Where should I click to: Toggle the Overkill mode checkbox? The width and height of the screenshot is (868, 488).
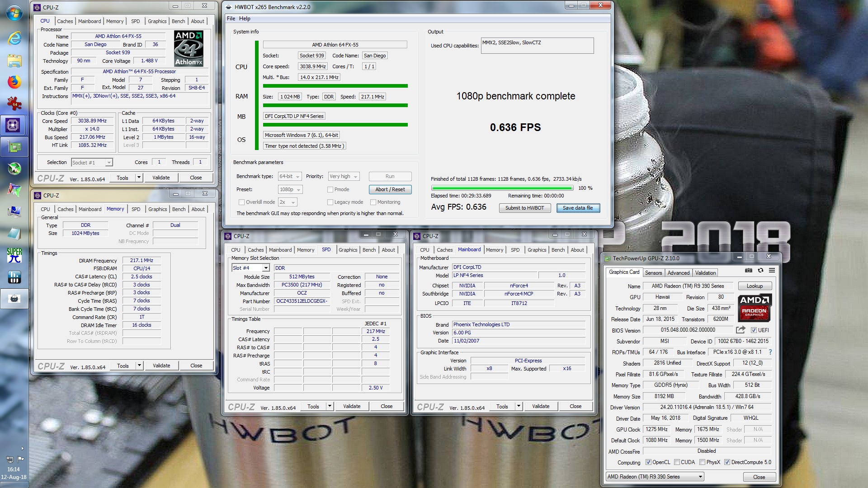[241, 202]
